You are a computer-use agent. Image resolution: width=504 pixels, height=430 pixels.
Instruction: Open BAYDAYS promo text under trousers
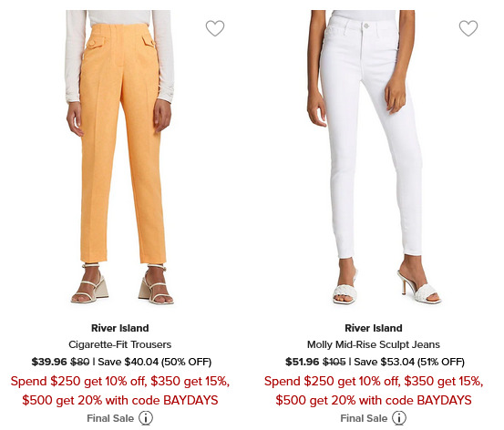click(120, 391)
